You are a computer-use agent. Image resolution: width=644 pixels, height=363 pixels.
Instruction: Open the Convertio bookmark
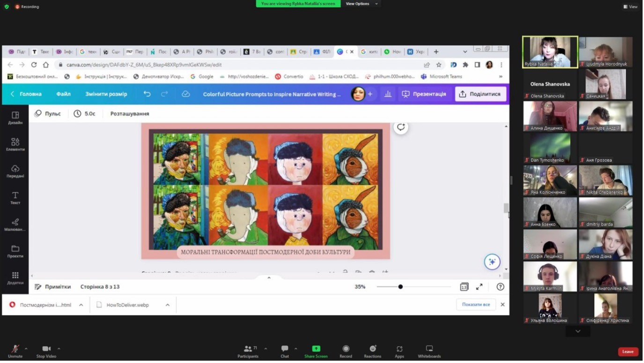click(289, 77)
